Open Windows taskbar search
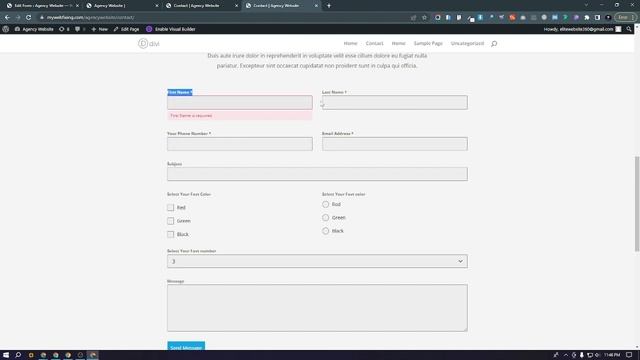640x360 pixels. (x=18, y=355)
